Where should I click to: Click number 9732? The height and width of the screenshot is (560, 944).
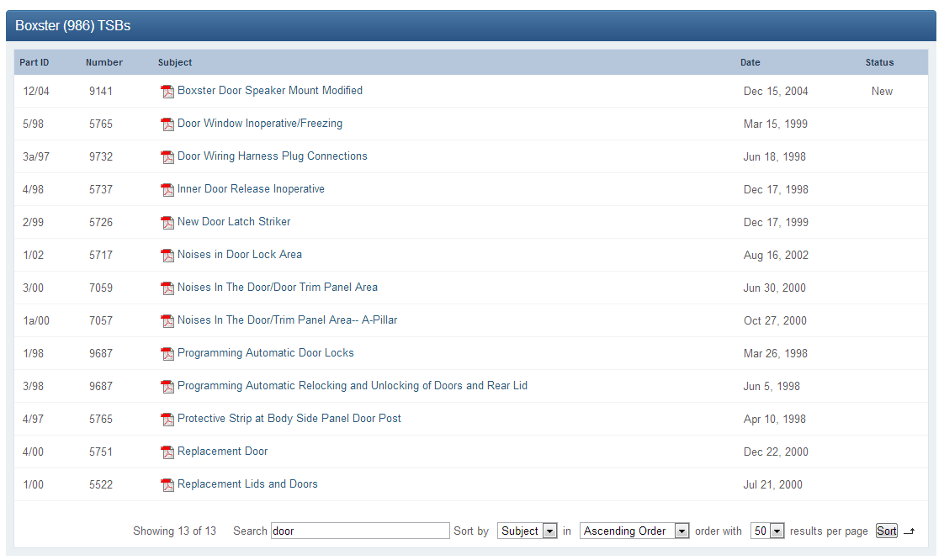pos(100,157)
